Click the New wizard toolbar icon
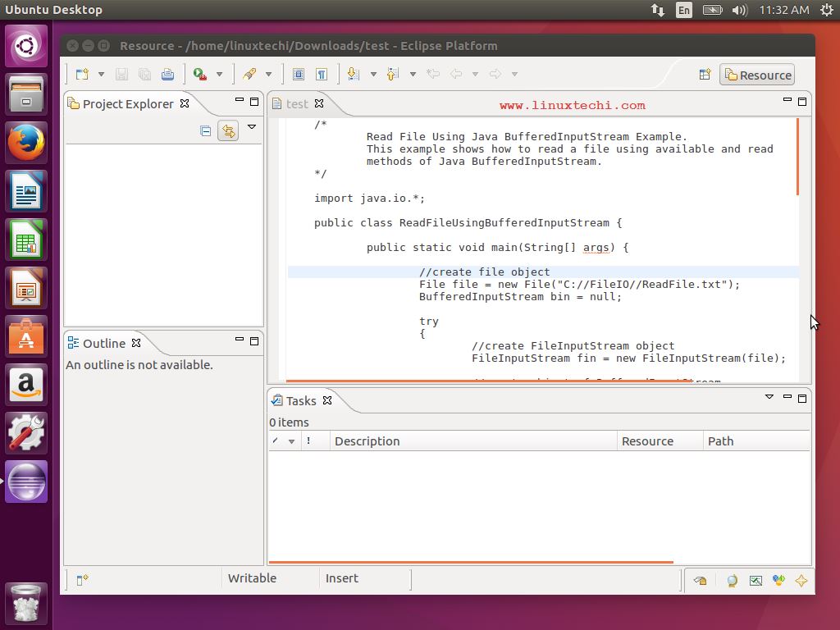Image resolution: width=840 pixels, height=630 pixels. 82,74
